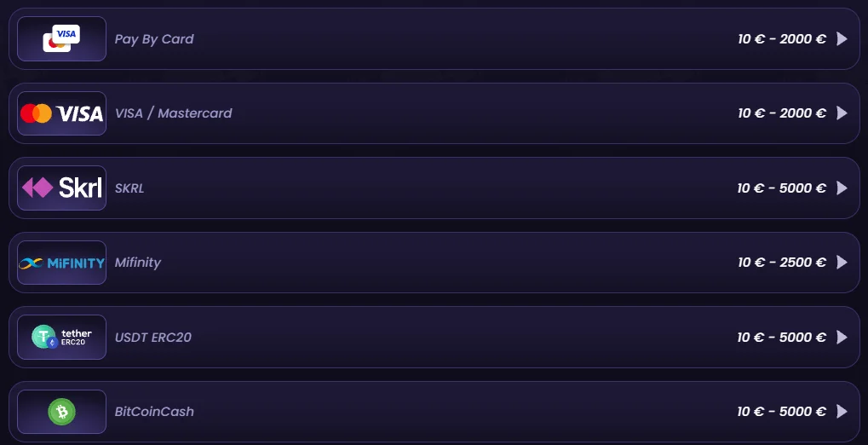Select the Mifinity text label
Image resolution: width=868 pixels, height=445 pixels.
tap(138, 263)
